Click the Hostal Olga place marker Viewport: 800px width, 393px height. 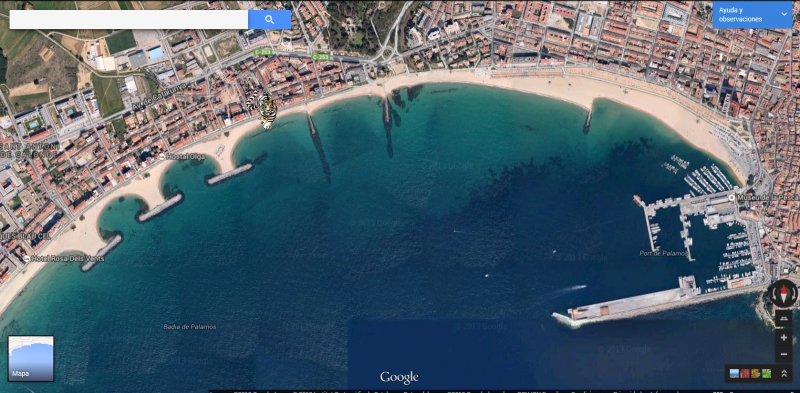[162, 156]
